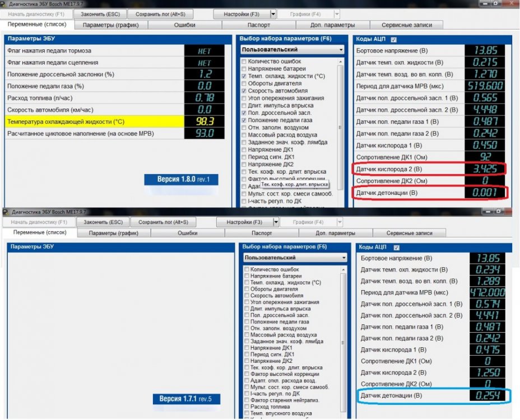
Task: Click Датчик детонации value 0.254 in bottom window
Action: click(x=487, y=395)
